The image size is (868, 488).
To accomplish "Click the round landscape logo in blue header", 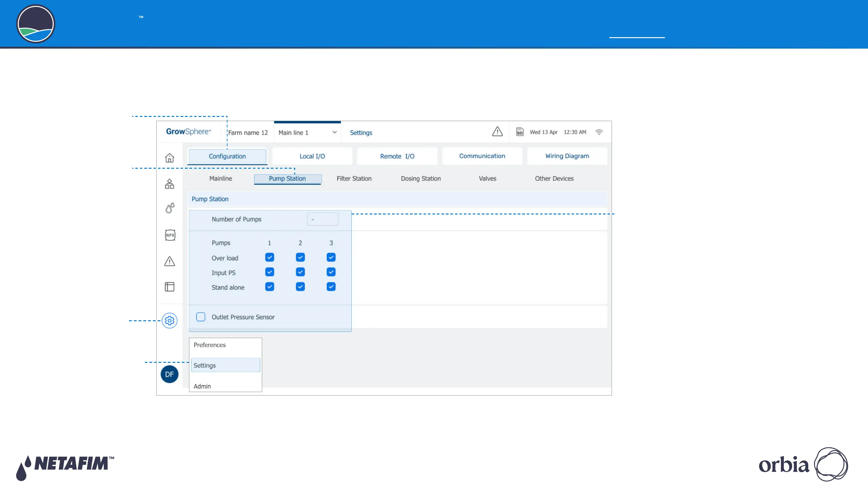I will [x=36, y=24].
